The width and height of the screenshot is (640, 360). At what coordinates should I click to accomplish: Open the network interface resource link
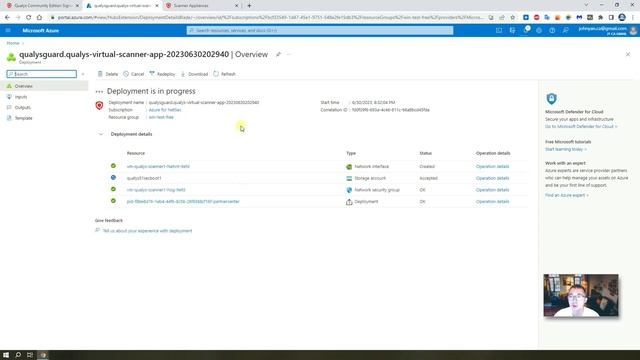pos(158,167)
